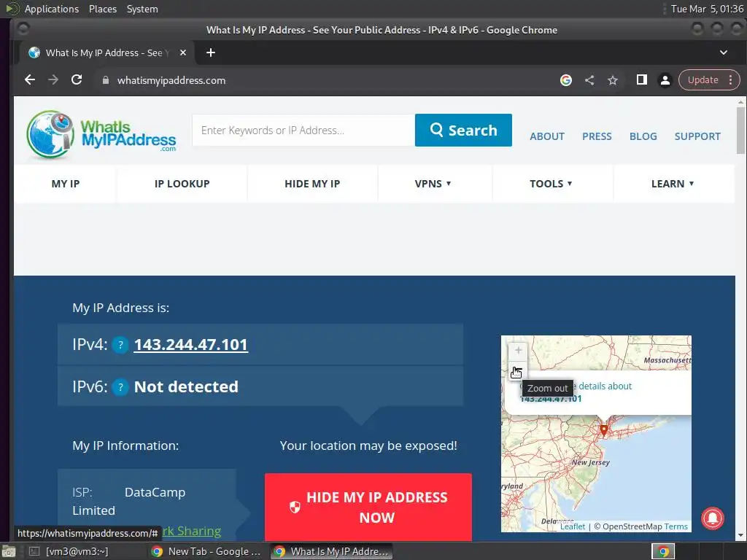The width and height of the screenshot is (747, 560).
Task: Expand the TOOLS dropdown menu
Action: tap(551, 184)
